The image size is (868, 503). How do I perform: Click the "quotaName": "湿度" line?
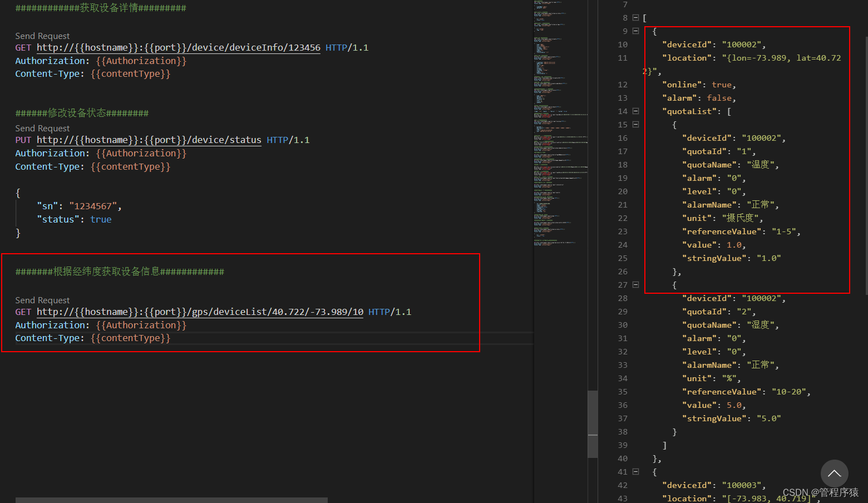[730, 325]
